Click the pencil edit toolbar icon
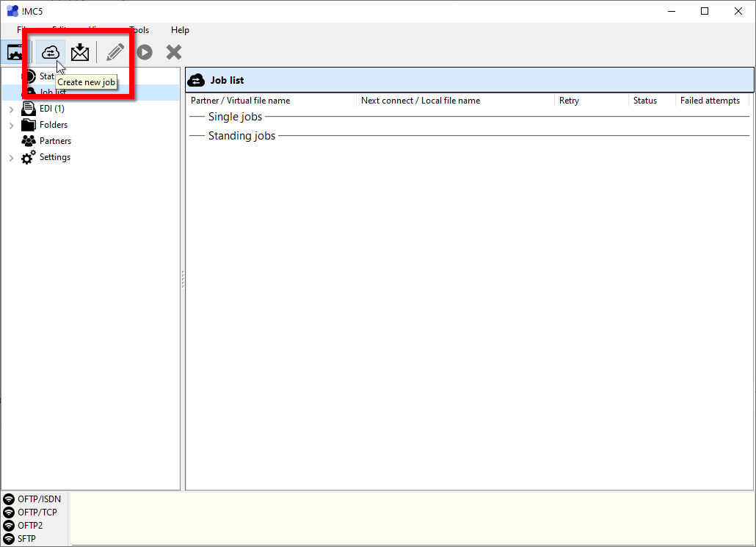The width and height of the screenshot is (756, 547). (115, 52)
